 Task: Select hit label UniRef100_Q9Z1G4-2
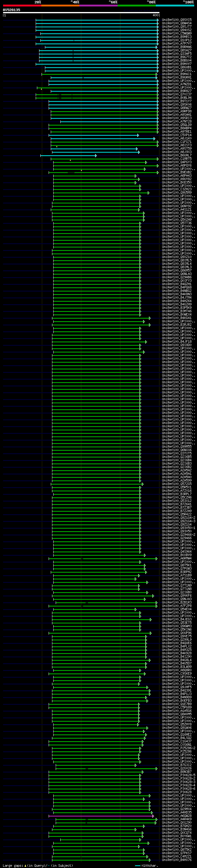tap(179, 518)
